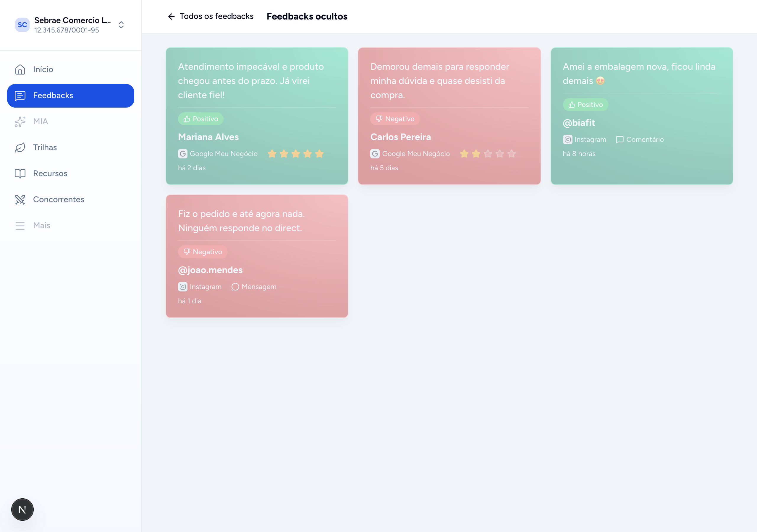Click Google icon on Carlos Pereira card
Image resolution: width=757 pixels, height=532 pixels.
[x=375, y=154]
